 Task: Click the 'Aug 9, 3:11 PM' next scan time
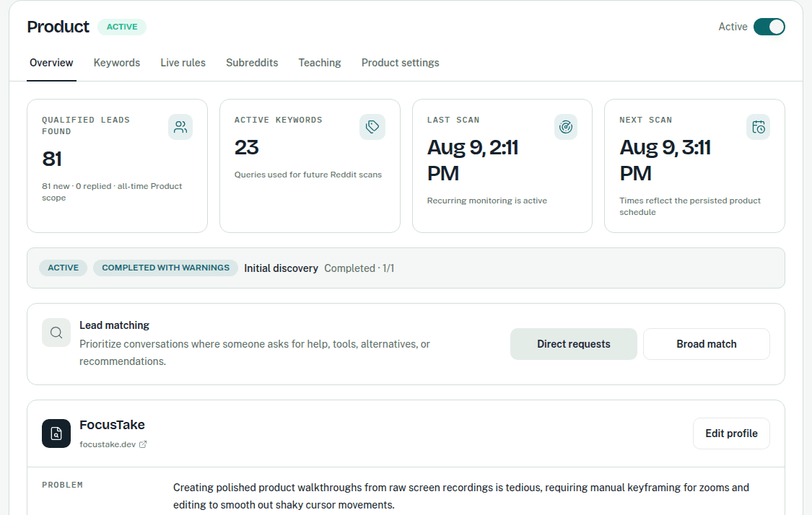(665, 160)
